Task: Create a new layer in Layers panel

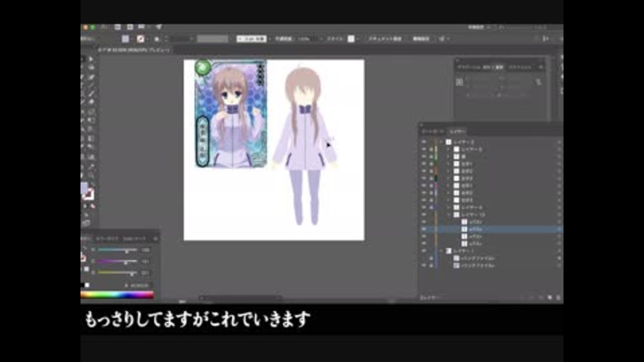Action: [549, 298]
